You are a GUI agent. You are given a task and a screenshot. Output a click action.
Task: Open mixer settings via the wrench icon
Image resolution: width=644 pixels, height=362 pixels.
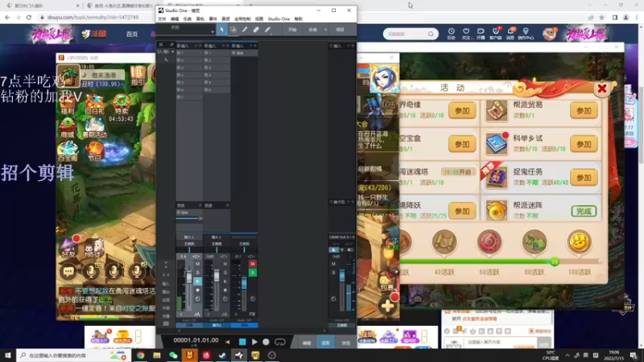coord(166,60)
